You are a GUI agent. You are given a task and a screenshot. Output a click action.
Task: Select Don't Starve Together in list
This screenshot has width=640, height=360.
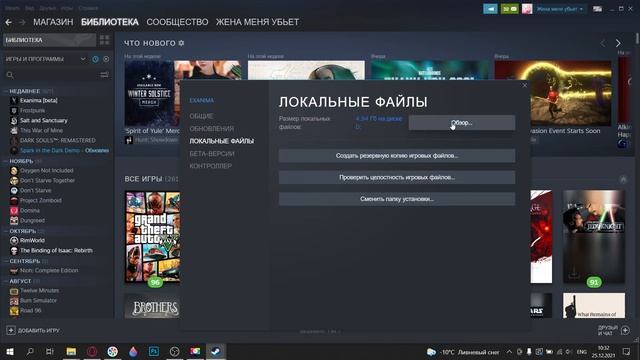click(47, 180)
